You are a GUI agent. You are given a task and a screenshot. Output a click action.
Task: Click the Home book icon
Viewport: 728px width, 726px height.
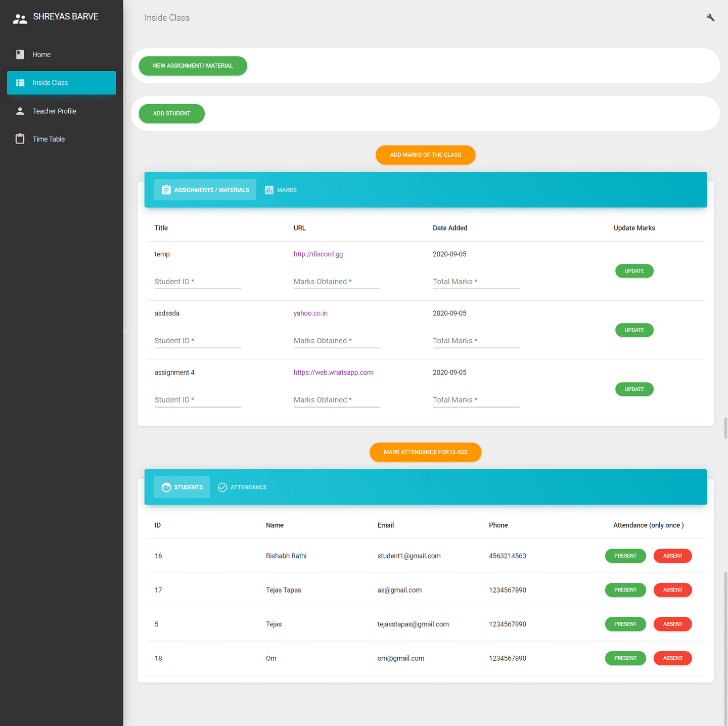pyautogui.click(x=20, y=55)
